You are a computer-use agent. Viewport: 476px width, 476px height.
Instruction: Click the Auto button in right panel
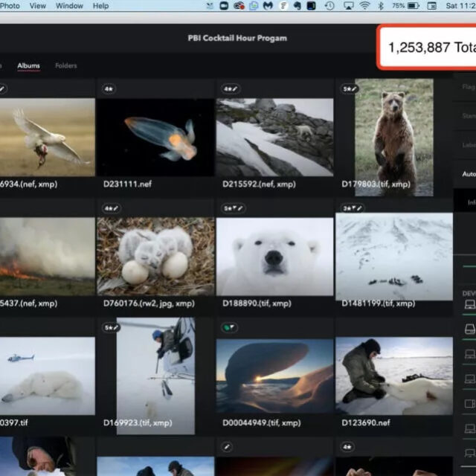469,174
